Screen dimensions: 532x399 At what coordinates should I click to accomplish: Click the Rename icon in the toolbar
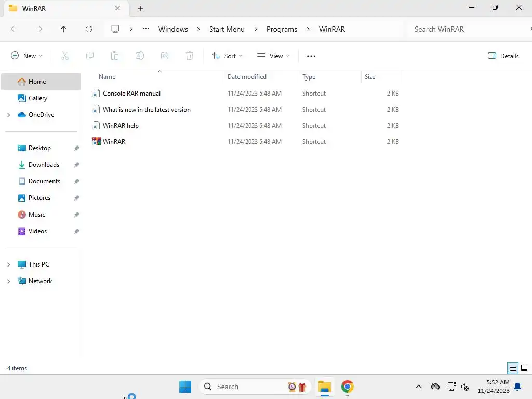(140, 56)
